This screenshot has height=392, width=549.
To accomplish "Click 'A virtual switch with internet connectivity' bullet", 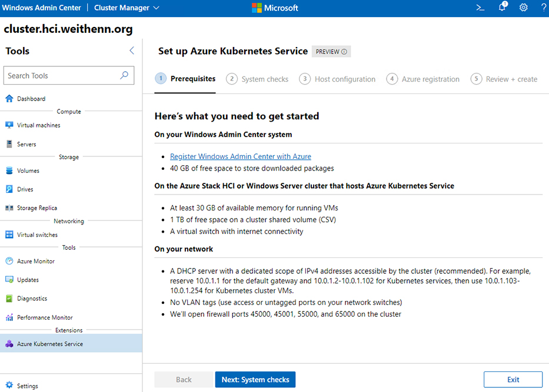I will click(x=237, y=232).
